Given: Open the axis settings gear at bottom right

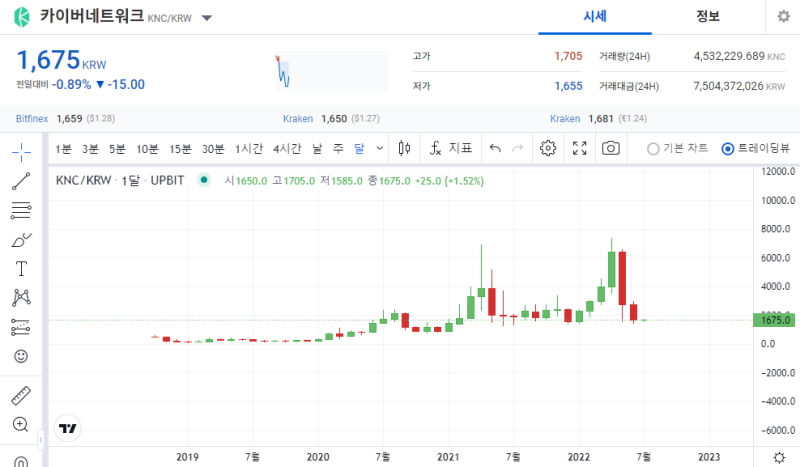Looking at the screenshot, I should 779,457.
